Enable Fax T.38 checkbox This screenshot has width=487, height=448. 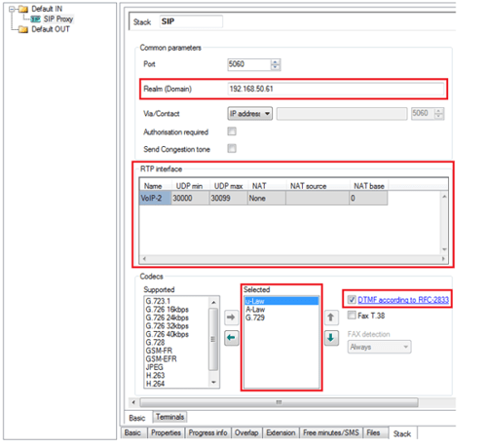pyautogui.click(x=352, y=315)
